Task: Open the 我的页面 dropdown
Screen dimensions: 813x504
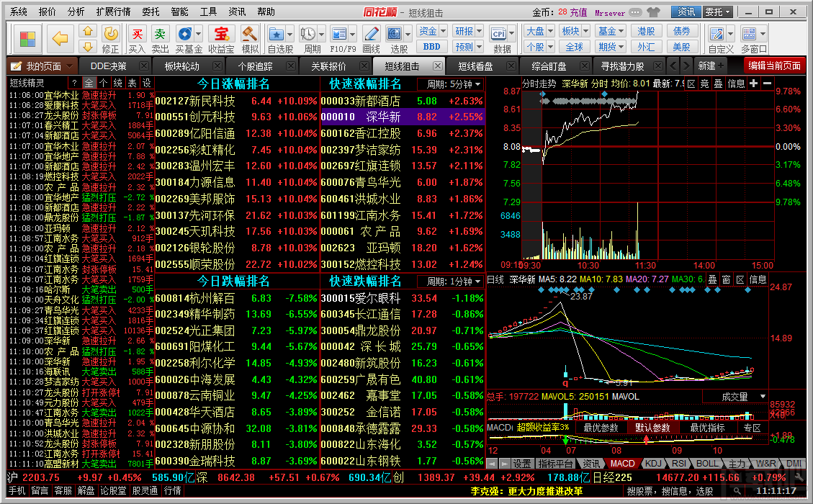Action: click(42, 66)
